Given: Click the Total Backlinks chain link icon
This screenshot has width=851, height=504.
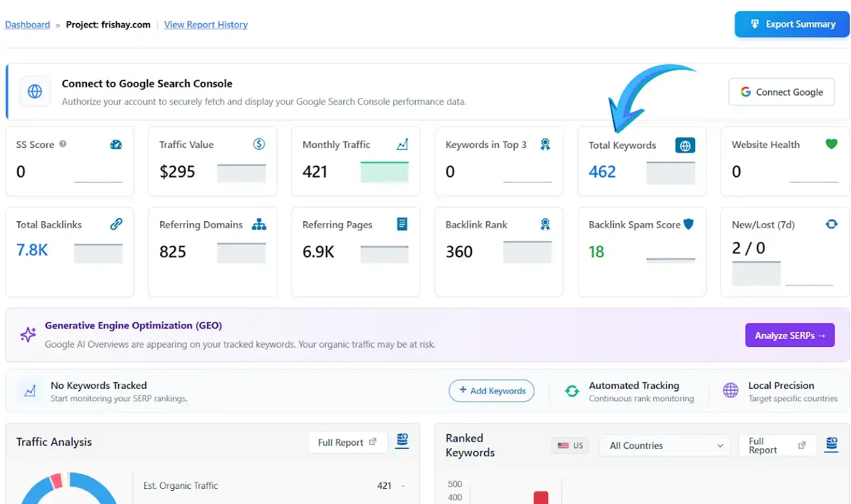Looking at the screenshot, I should click(116, 225).
